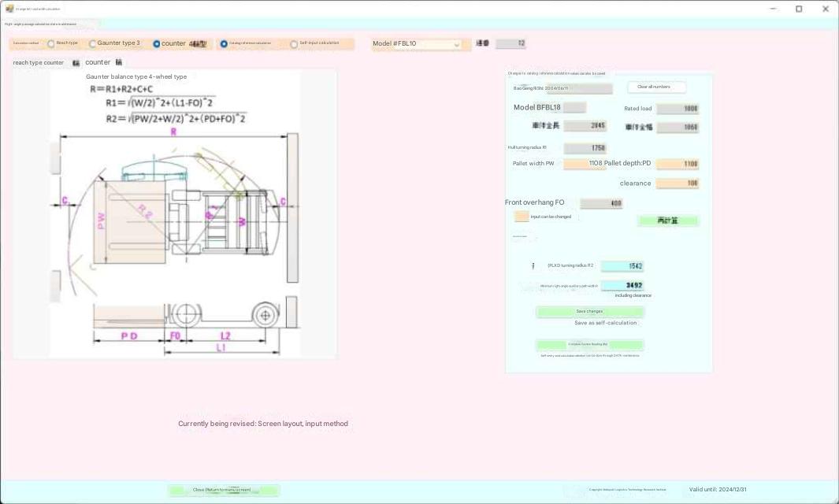Click the Save changes button
Screen dimensions: 839x504
tap(589, 312)
